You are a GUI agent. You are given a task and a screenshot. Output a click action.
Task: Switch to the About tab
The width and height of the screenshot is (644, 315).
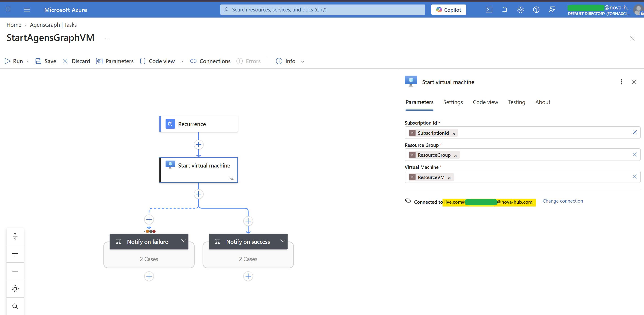(543, 102)
